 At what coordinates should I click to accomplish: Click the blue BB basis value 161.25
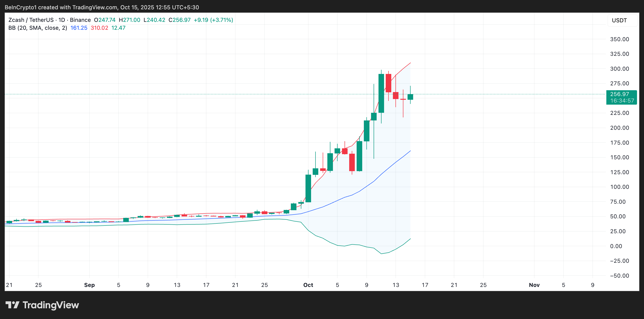coord(79,28)
